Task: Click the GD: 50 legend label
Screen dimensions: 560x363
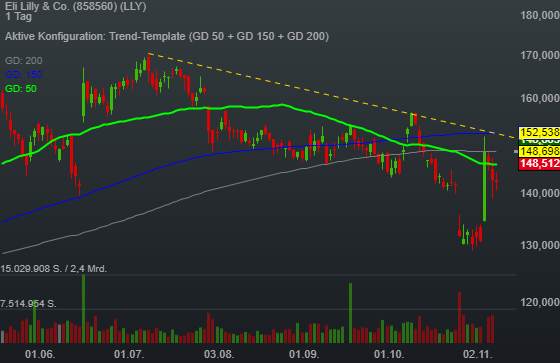Action: (21, 89)
